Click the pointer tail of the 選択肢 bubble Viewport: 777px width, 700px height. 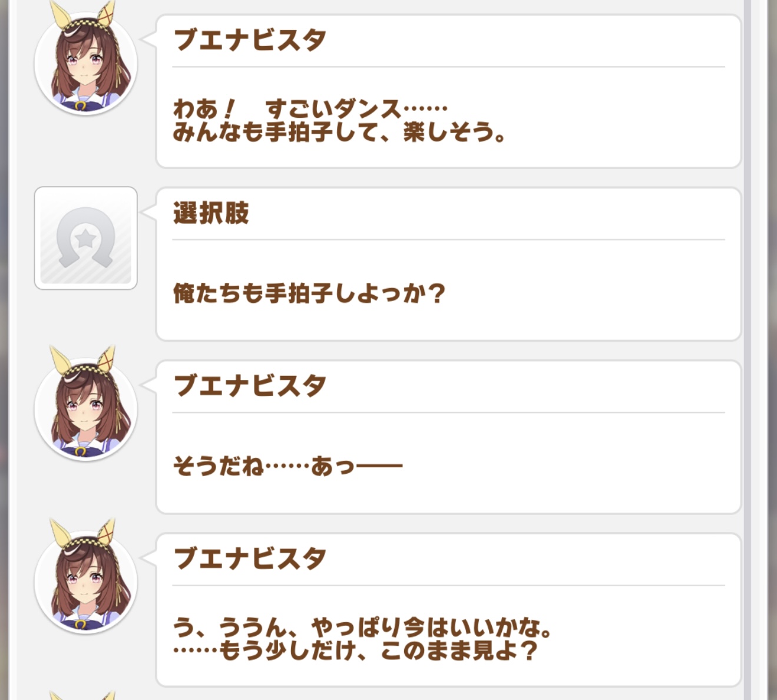[149, 212]
